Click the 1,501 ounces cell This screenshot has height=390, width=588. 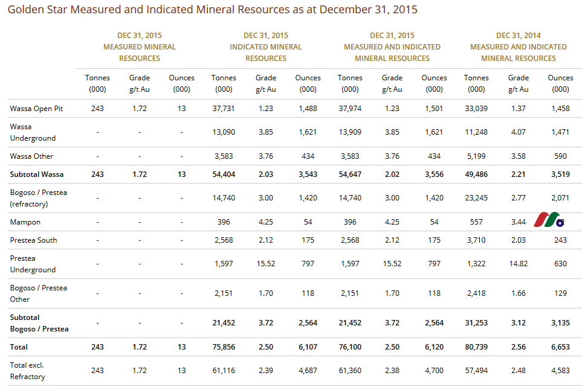click(x=434, y=109)
